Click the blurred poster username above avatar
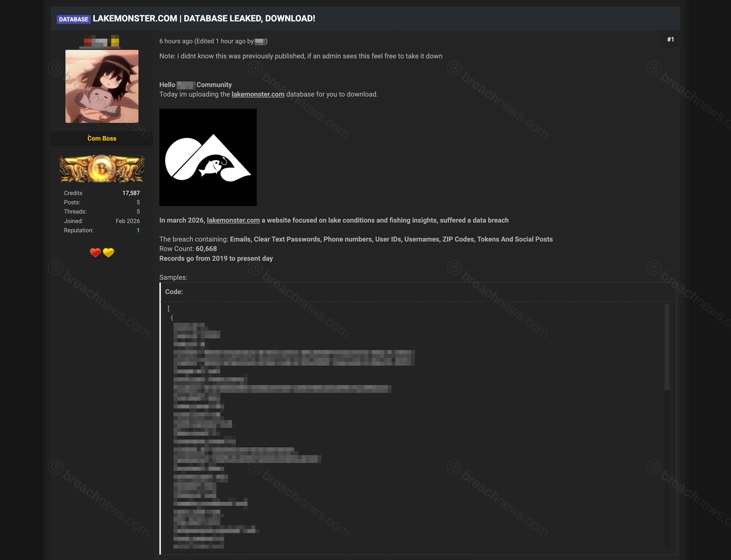Image resolution: width=731 pixels, height=560 pixels. (x=101, y=41)
